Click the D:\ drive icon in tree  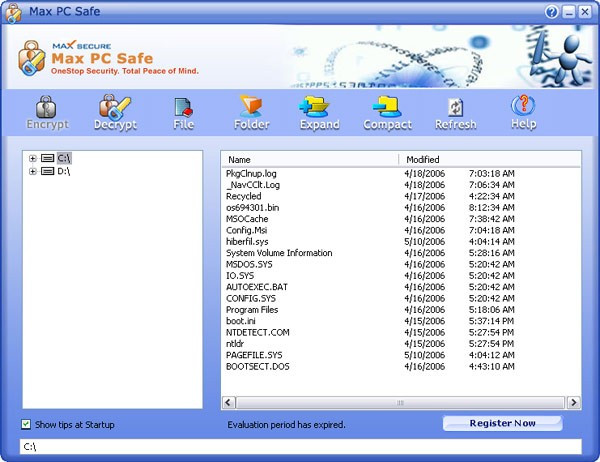[x=47, y=171]
